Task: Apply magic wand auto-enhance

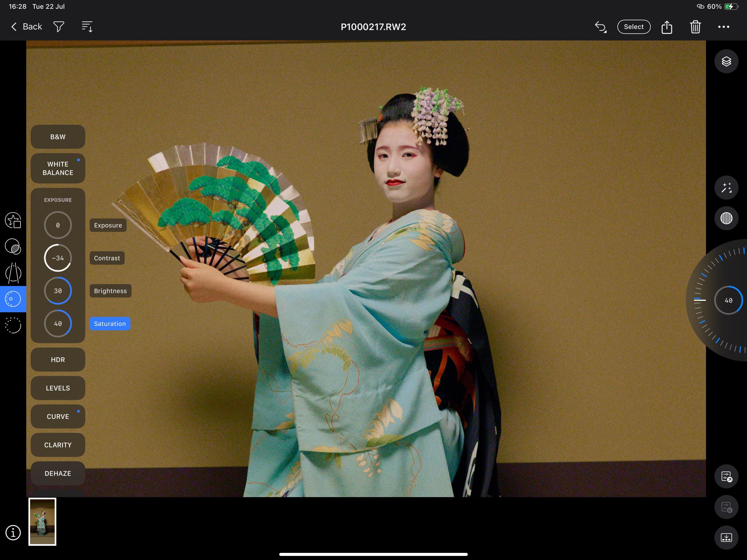Action: click(x=726, y=188)
